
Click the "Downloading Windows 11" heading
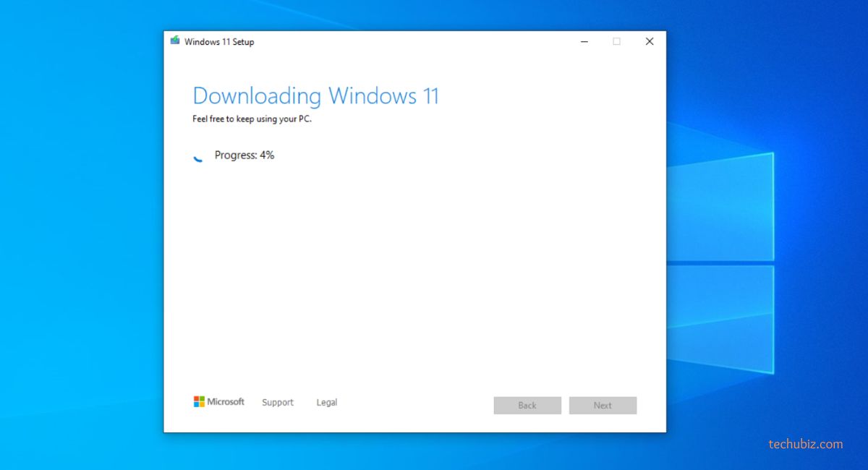pyautogui.click(x=315, y=96)
